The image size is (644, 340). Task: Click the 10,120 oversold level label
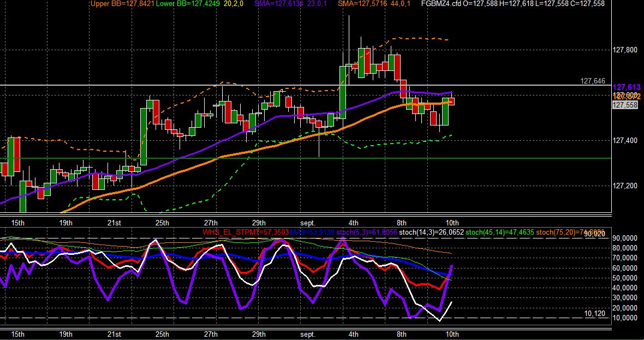coord(595,314)
